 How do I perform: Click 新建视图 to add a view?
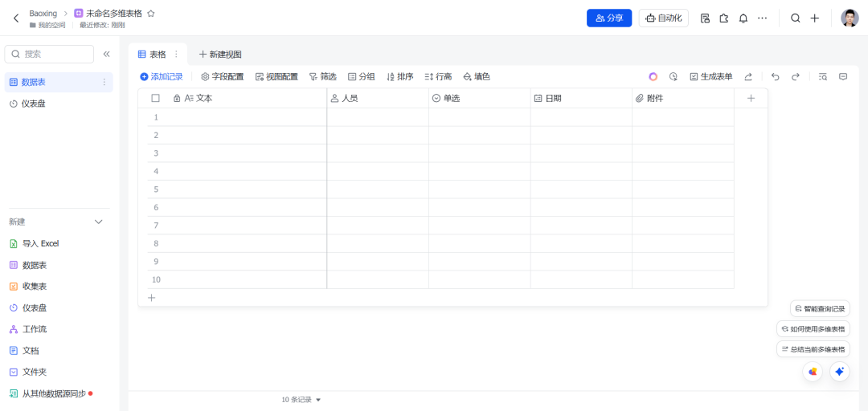coord(220,55)
